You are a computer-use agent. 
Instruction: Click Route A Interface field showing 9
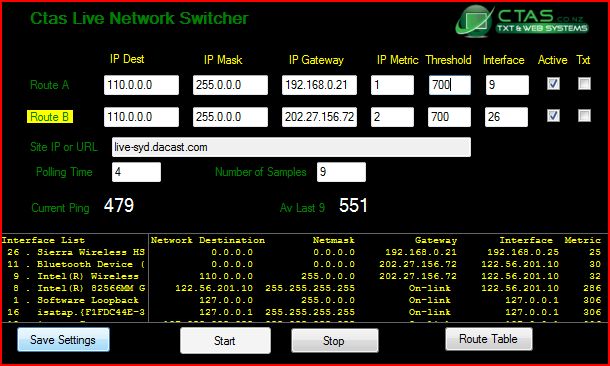click(x=507, y=85)
